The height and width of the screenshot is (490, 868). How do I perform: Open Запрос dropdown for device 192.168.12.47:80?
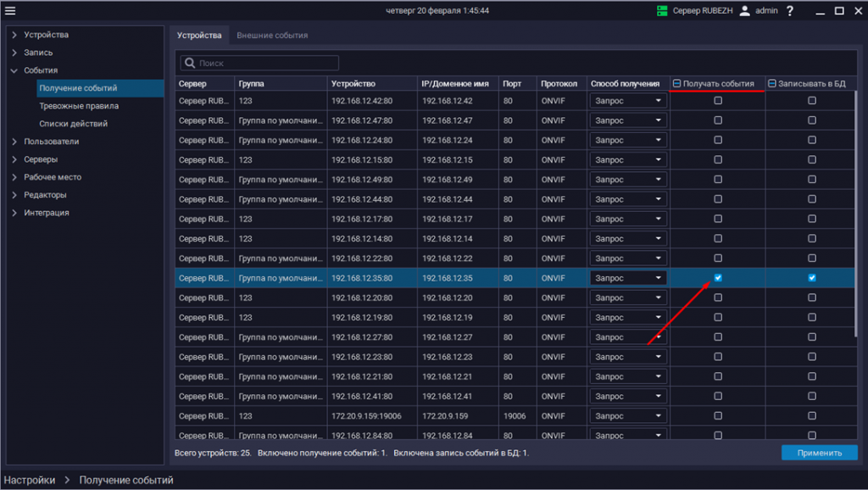(x=627, y=120)
